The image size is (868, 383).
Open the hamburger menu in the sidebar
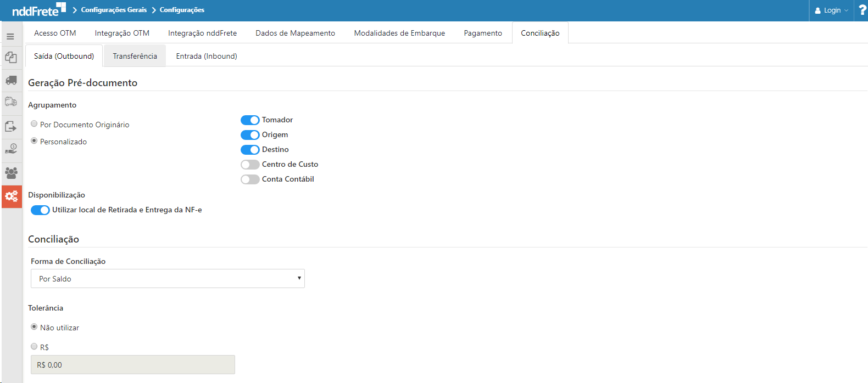click(10, 36)
